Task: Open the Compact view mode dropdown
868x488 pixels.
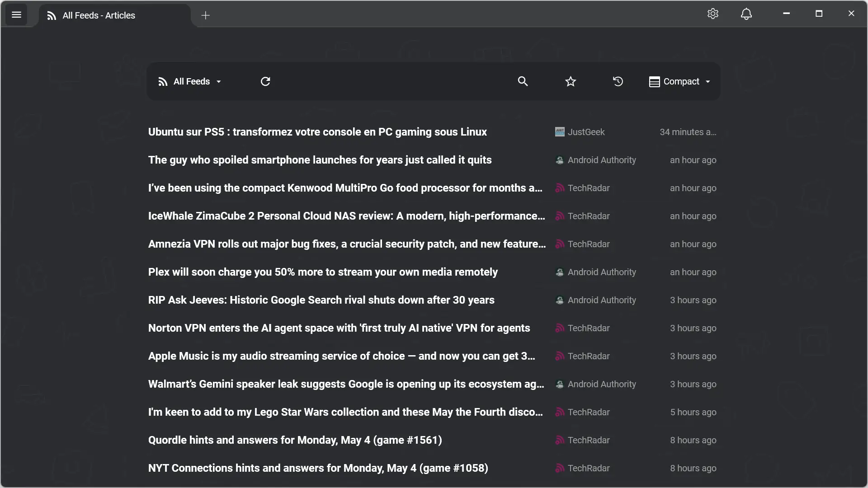Action: tap(680, 81)
